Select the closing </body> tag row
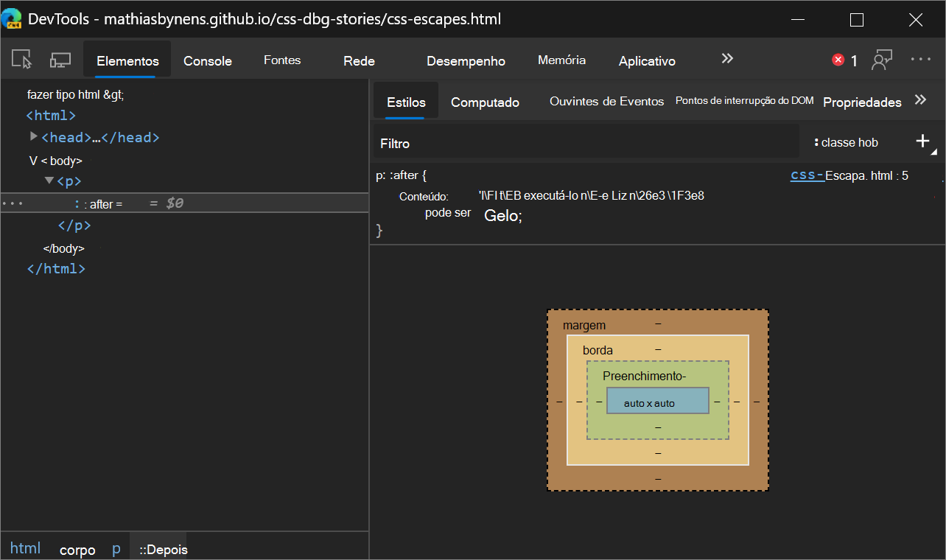Viewport: 946px width, 560px height. coord(64,248)
